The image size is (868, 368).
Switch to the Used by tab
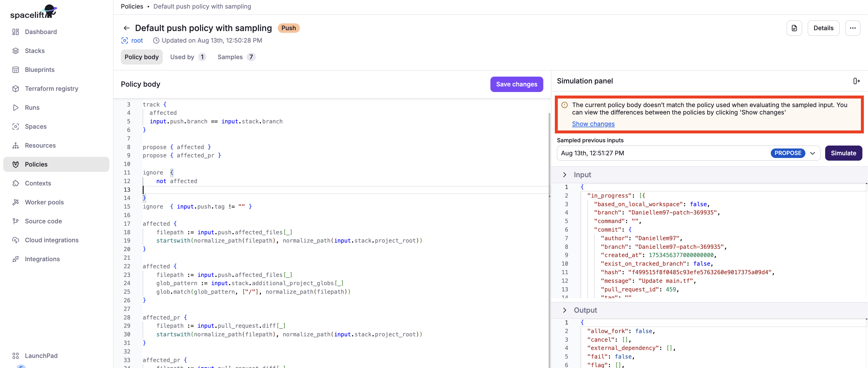[x=187, y=57]
